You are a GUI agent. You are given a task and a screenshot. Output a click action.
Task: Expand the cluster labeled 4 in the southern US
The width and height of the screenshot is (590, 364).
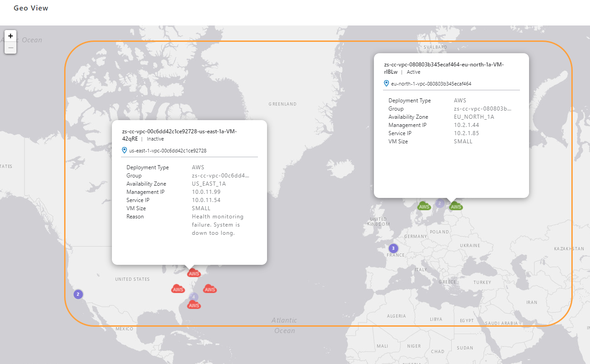pyautogui.click(x=194, y=297)
